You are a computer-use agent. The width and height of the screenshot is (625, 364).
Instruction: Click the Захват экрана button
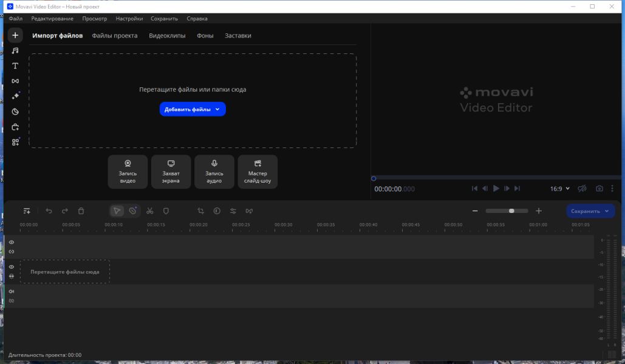click(x=171, y=172)
